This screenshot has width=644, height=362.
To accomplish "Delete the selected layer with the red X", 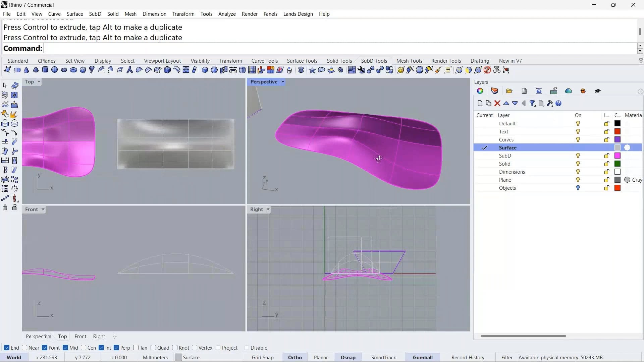I will click(497, 103).
